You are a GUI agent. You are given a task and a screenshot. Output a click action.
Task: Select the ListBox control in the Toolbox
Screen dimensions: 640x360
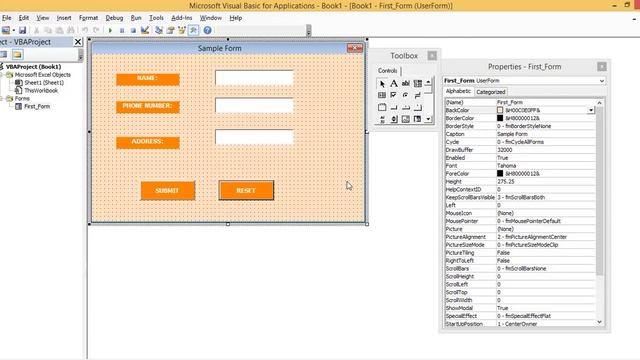click(382, 95)
